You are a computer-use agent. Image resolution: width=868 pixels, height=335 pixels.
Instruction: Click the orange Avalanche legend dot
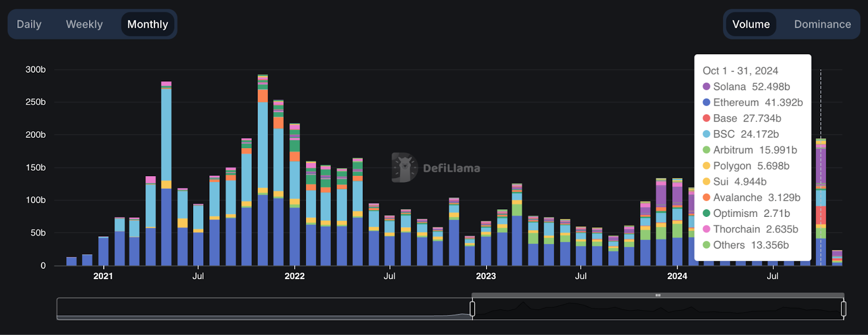(706, 197)
